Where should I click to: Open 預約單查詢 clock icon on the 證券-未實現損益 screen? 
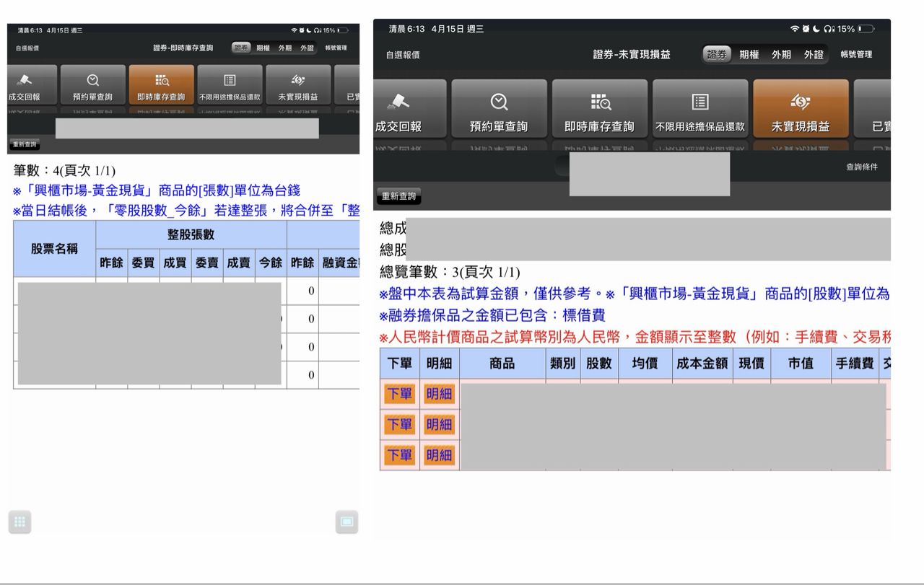click(x=499, y=102)
